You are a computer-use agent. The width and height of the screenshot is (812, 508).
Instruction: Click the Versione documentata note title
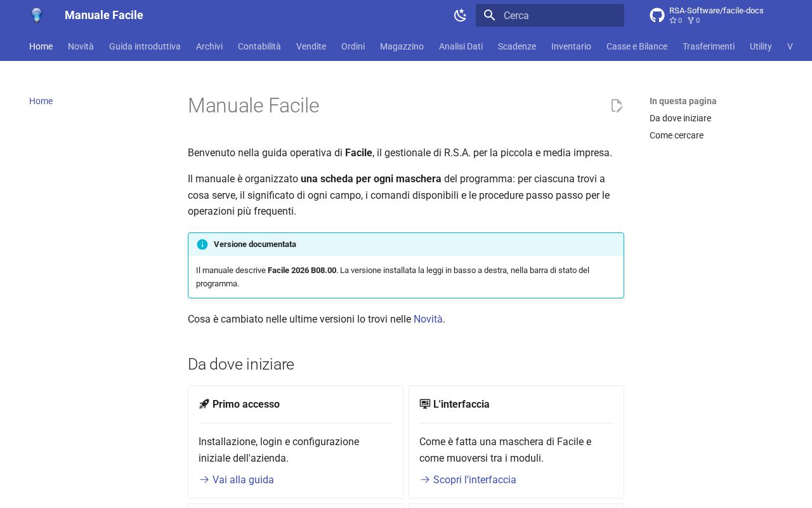tap(255, 244)
